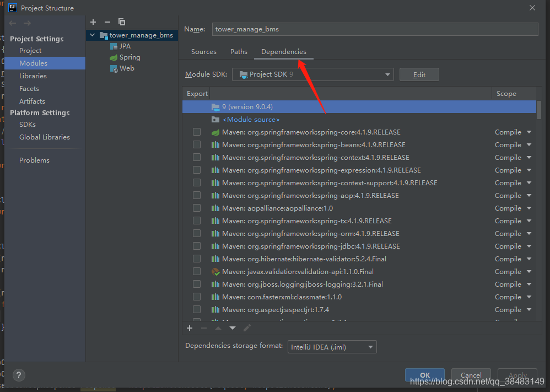
Task: Collapse the tower_manage_bms module tree
Action: pos(92,35)
